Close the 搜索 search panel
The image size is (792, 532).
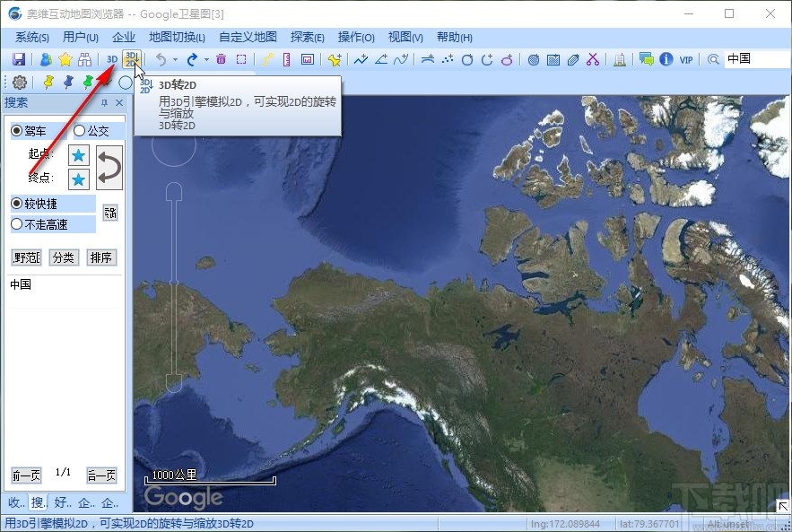pyautogui.click(x=119, y=103)
